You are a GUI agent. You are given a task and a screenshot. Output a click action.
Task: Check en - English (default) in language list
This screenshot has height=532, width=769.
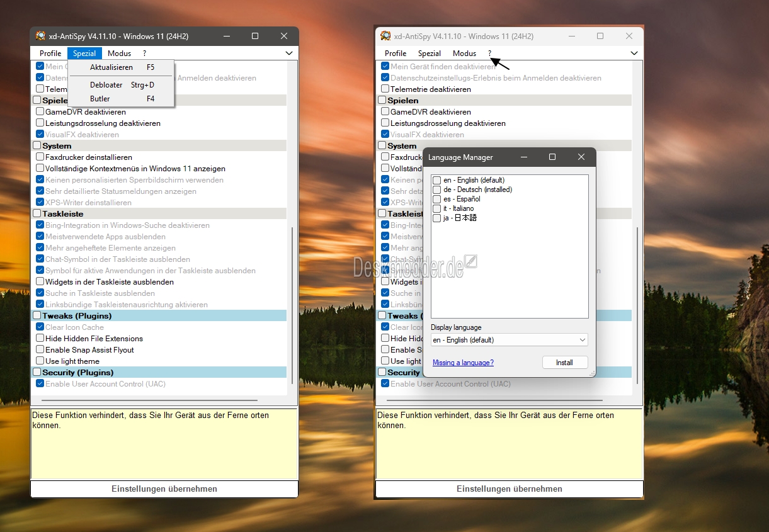(436, 180)
